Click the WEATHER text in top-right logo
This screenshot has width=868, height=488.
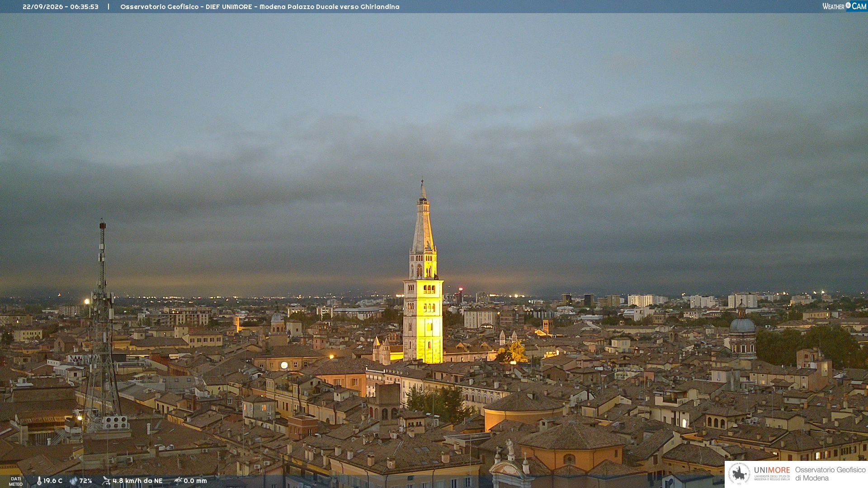[x=834, y=6]
